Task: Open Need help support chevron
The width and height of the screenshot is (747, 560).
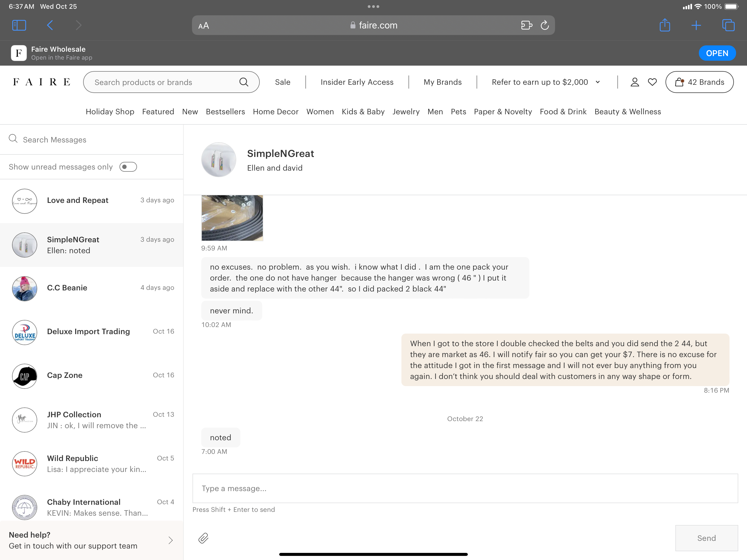Action: (x=171, y=540)
